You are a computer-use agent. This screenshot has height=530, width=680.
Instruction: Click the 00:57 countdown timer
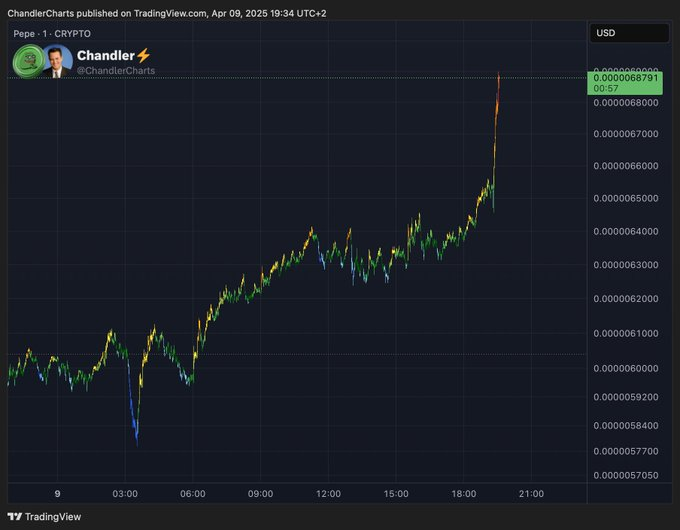(x=606, y=88)
